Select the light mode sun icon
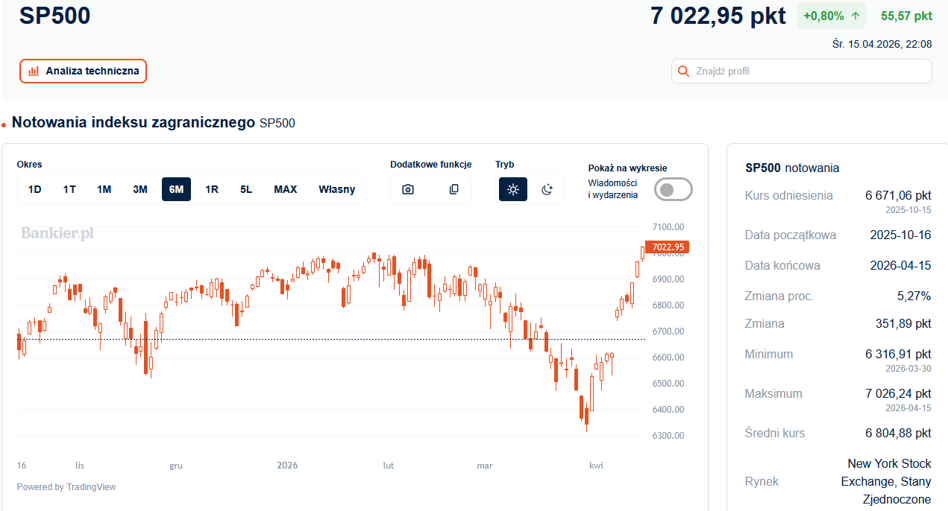This screenshot has height=511, width=948. tap(513, 189)
